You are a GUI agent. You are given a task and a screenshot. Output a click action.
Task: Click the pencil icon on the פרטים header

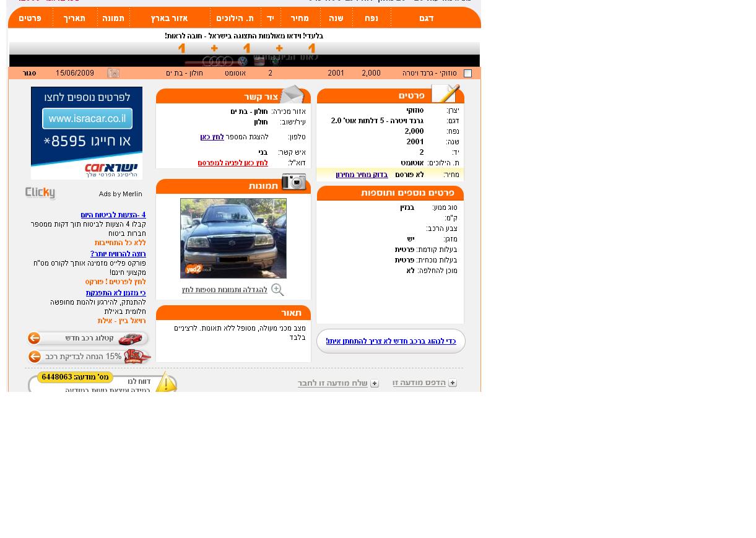point(445,94)
